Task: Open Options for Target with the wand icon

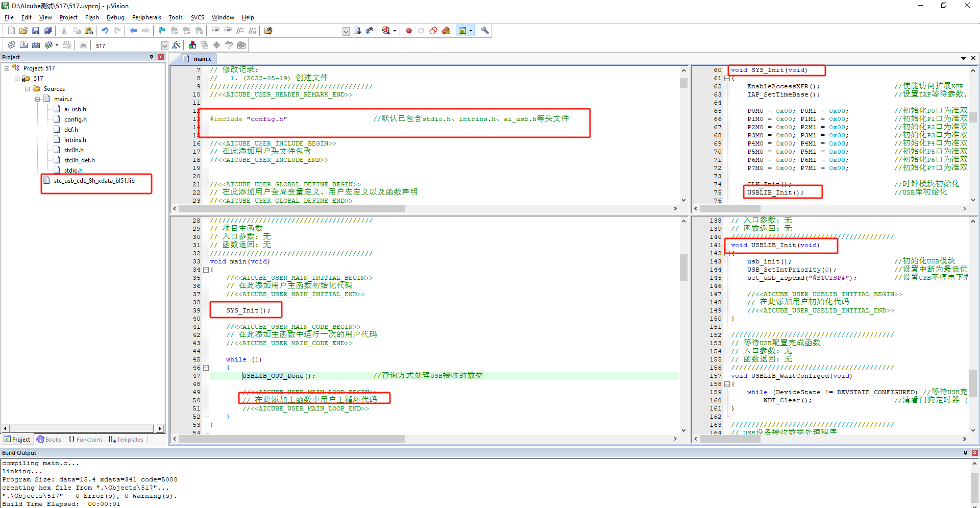Action: [x=176, y=45]
